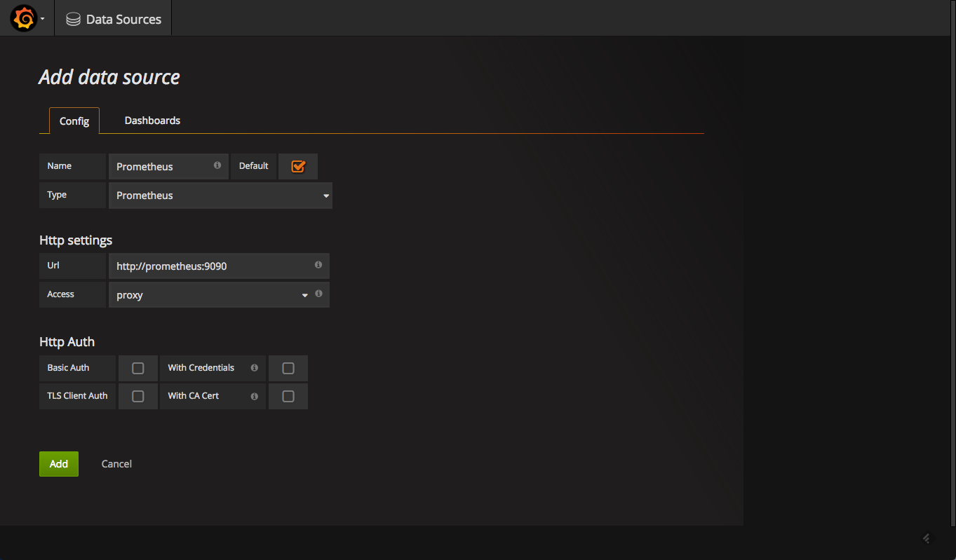Click the Http settings section heading
Screen dimensions: 956x560
point(76,240)
